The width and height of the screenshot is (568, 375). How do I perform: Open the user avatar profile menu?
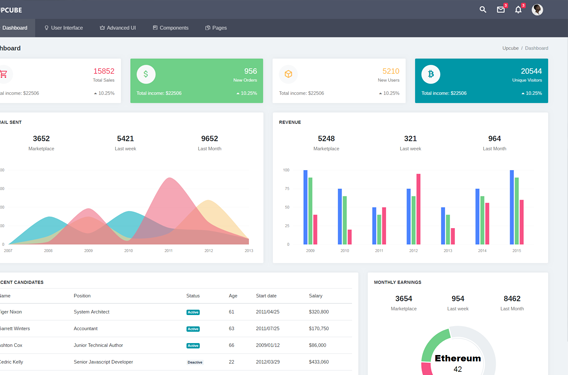coord(537,10)
